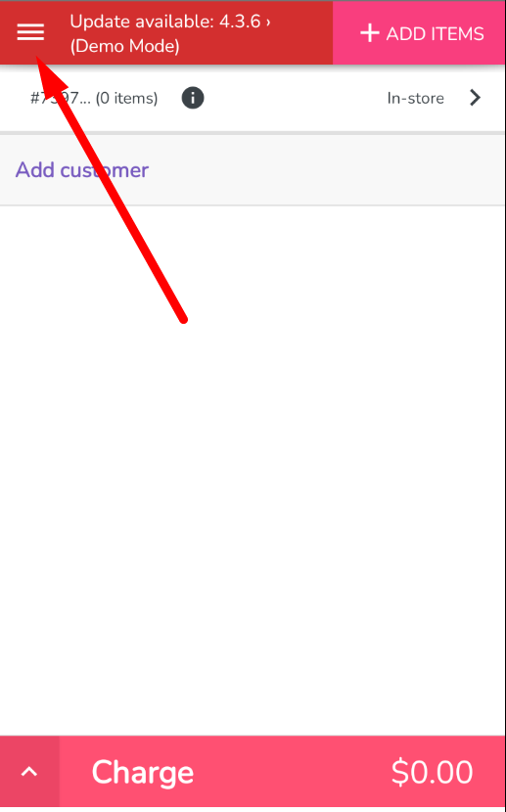506x812 pixels.
Task: Click the plus icon beside ADD ITEMS
Action: (x=370, y=33)
